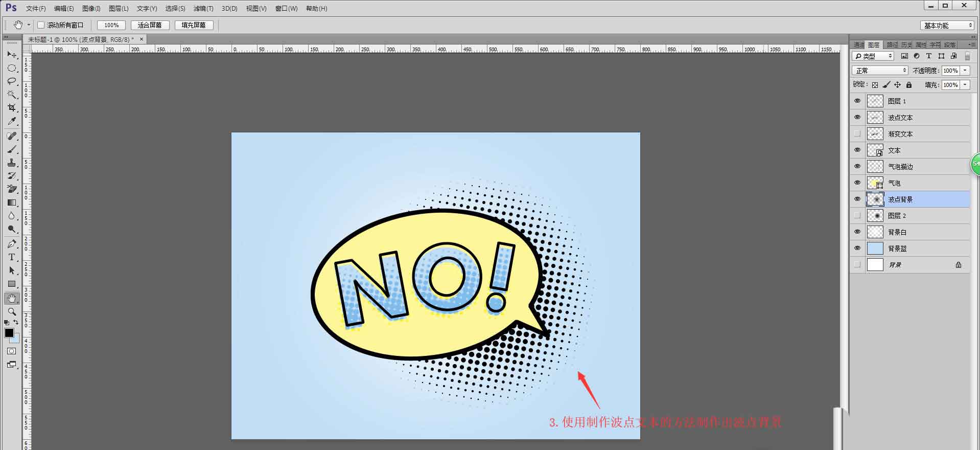
Task: Click the 100% zoom button
Action: pos(111,25)
